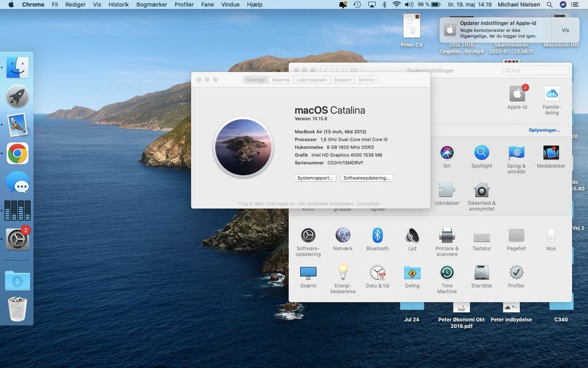Open Mus mouse preferences pane
Viewport: 588px width, 368px height.
551,239
